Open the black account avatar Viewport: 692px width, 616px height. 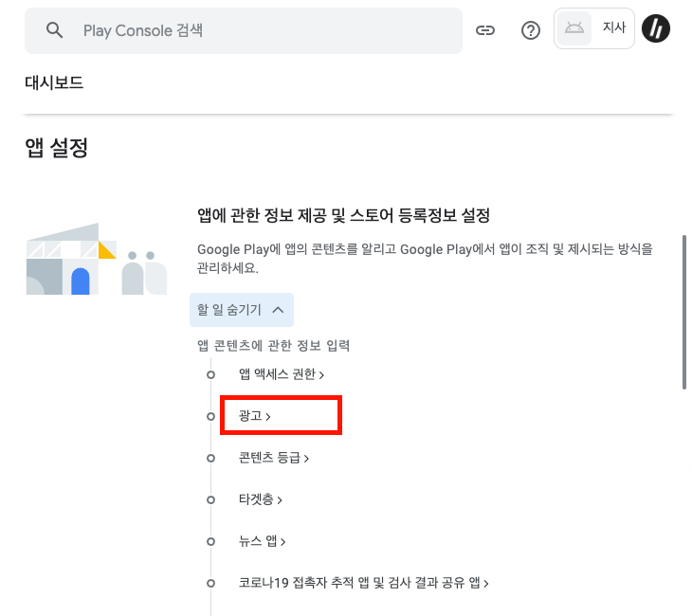coord(656,28)
